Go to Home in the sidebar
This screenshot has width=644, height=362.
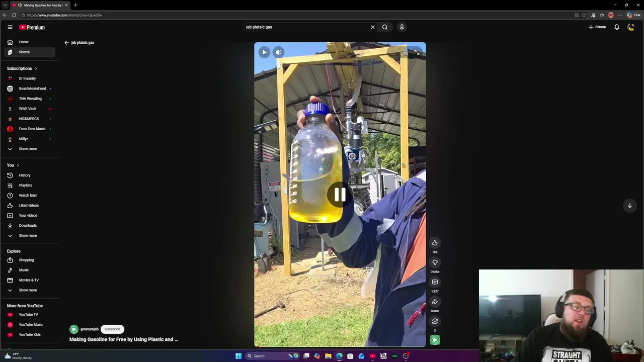click(30, 42)
